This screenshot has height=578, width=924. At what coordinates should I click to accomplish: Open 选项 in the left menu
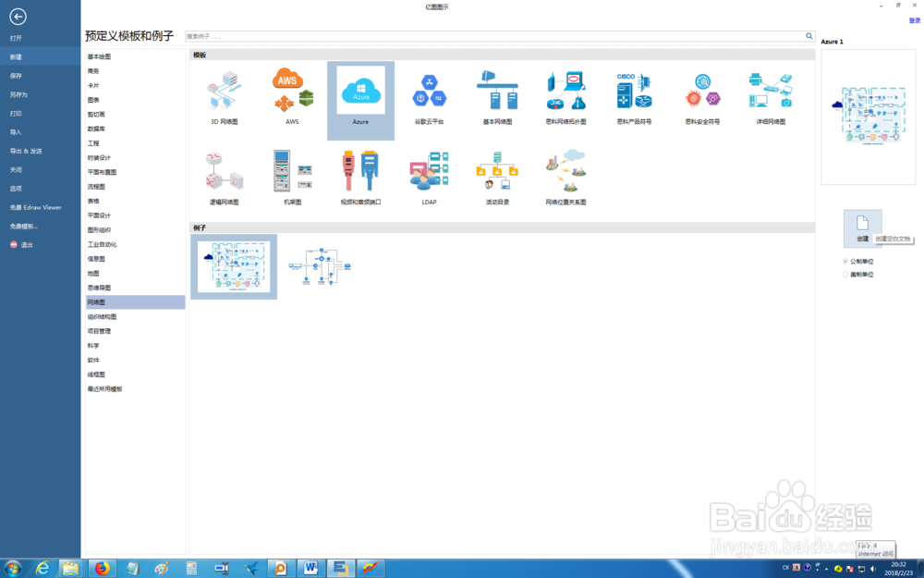(x=16, y=189)
